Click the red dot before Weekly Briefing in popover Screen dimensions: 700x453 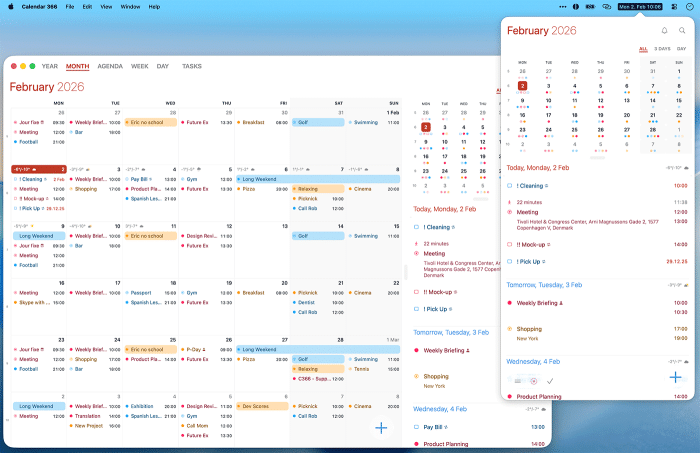tap(509, 303)
